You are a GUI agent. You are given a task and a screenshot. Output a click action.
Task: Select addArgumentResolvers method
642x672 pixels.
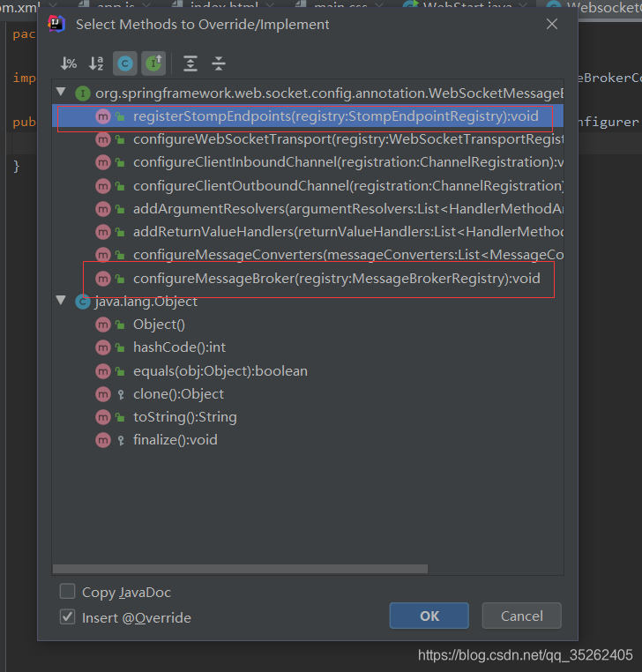click(308, 209)
